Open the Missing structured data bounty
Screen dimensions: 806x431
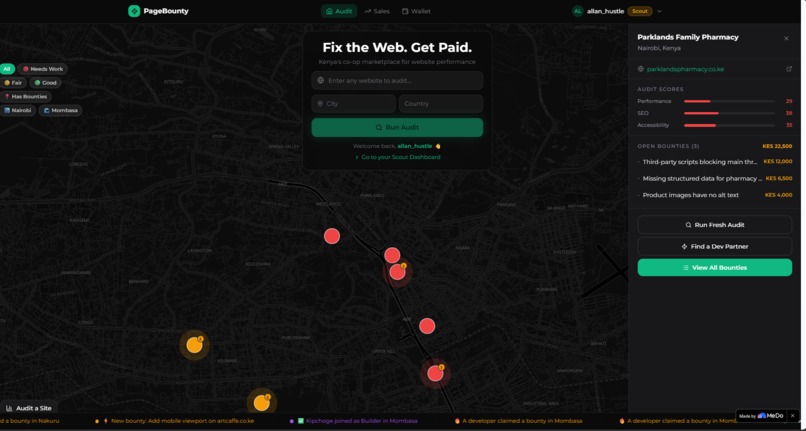pyautogui.click(x=715, y=178)
